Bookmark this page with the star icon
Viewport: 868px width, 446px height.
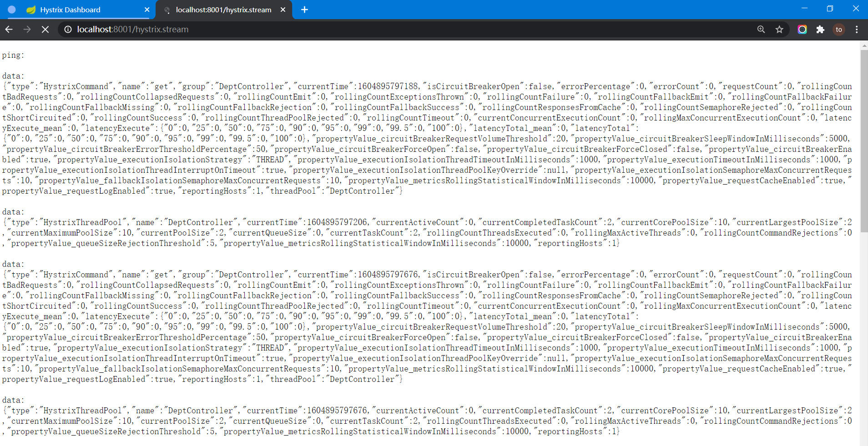pyautogui.click(x=779, y=30)
